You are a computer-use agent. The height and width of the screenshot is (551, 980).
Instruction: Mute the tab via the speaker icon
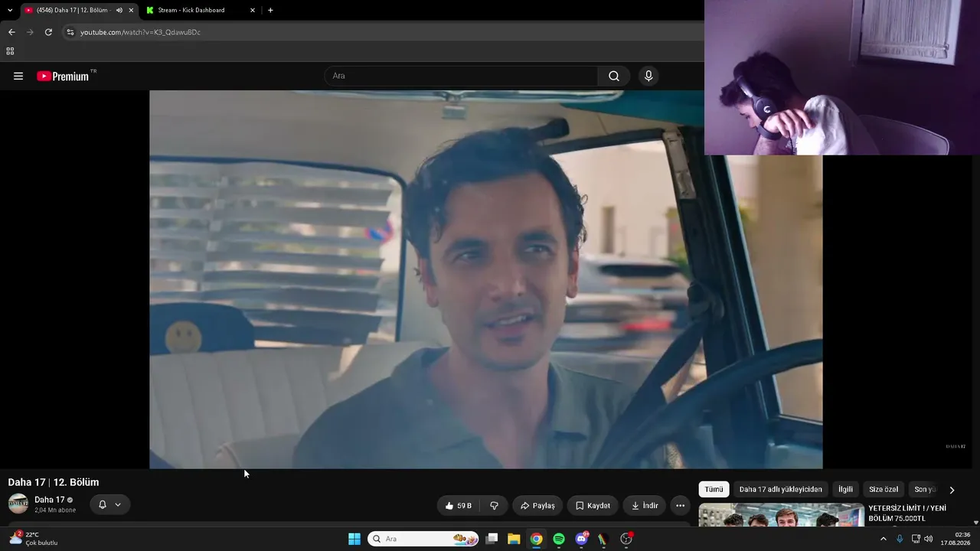click(x=119, y=10)
